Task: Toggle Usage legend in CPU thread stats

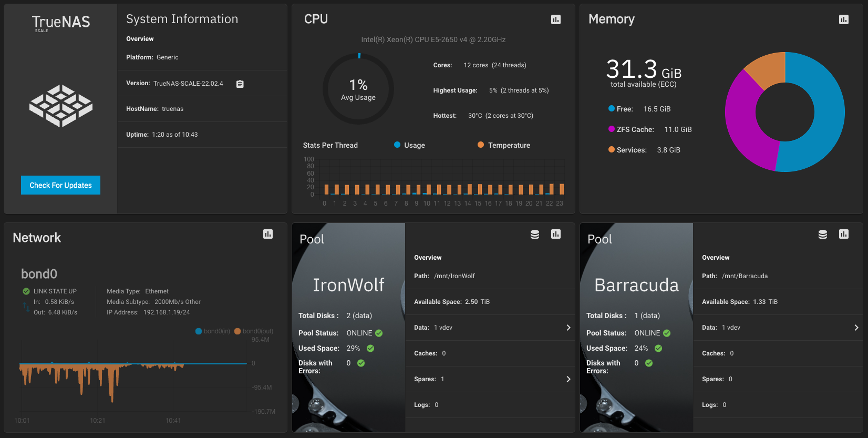Action: tap(409, 145)
